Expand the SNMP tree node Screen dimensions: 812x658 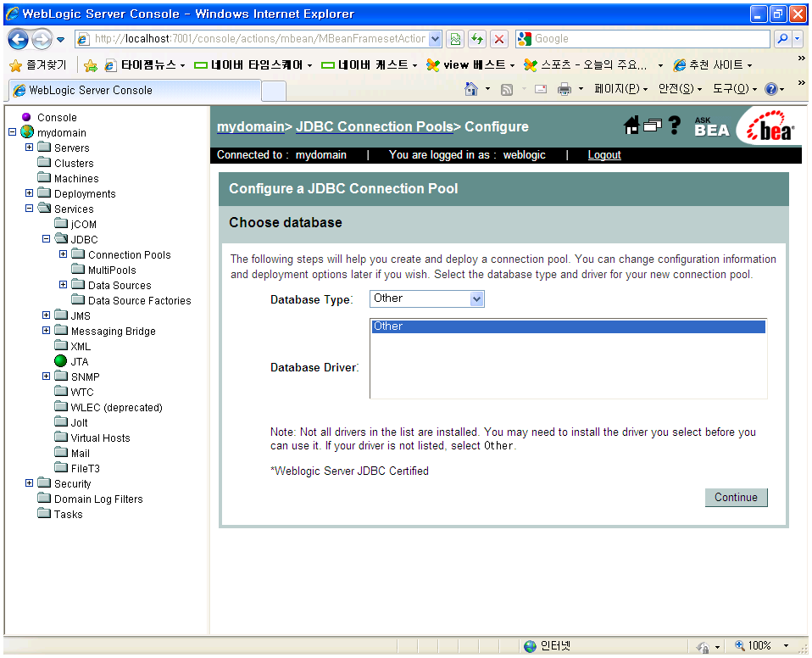click(x=46, y=376)
